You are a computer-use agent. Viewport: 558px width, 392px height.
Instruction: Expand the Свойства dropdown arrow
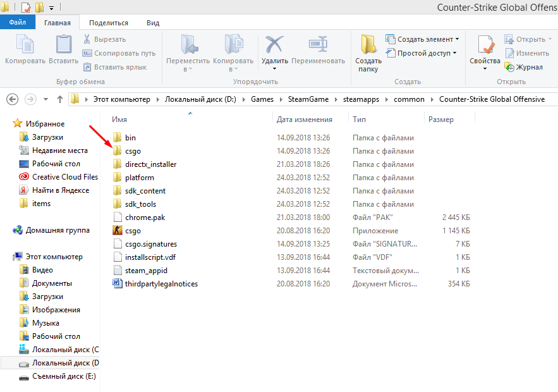tap(485, 68)
